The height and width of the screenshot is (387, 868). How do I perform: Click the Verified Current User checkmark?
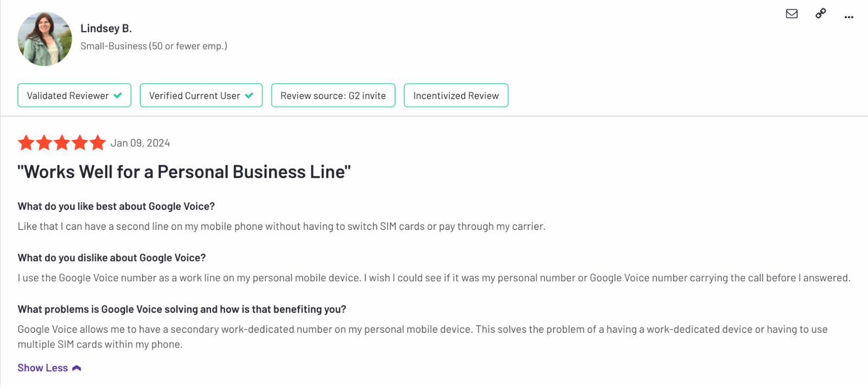249,95
